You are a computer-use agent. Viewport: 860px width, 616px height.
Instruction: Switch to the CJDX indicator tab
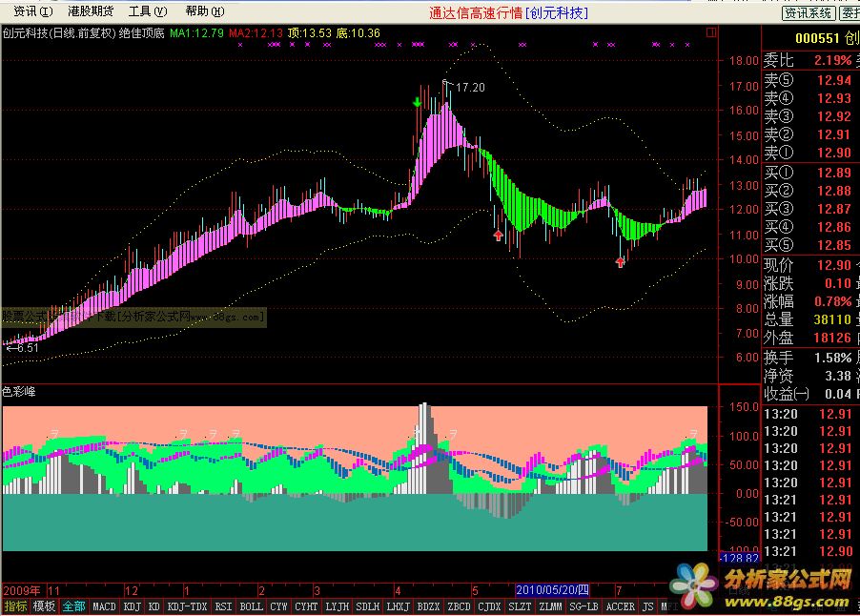489,606
